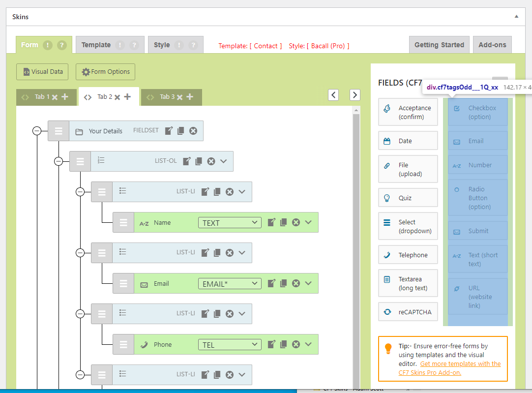Edit the LIST-OL row
Image resolution: width=532 pixels, height=393 pixels.
click(x=186, y=161)
